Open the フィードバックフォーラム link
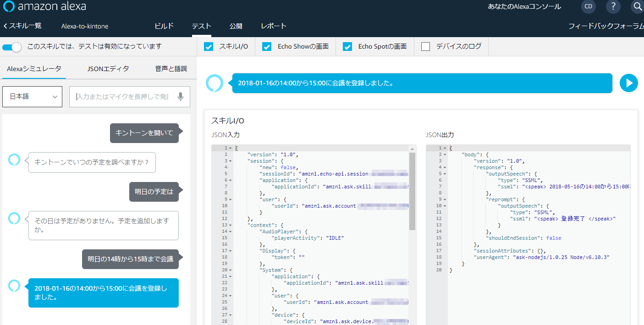 (606, 26)
